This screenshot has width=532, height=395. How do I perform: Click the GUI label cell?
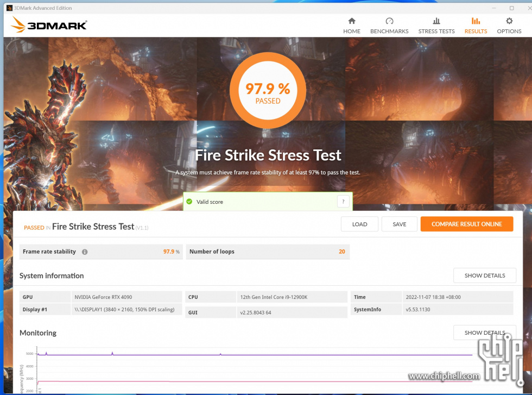(x=211, y=312)
